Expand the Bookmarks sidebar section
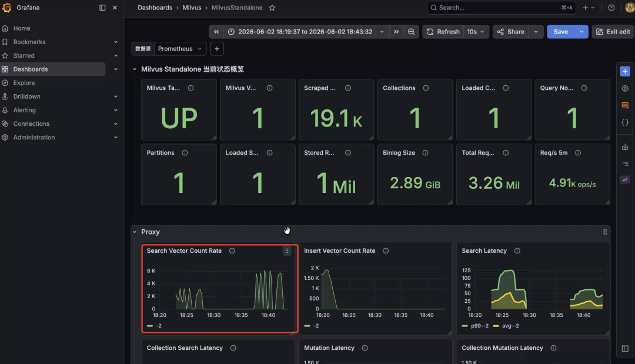635x364 pixels. [x=115, y=42]
